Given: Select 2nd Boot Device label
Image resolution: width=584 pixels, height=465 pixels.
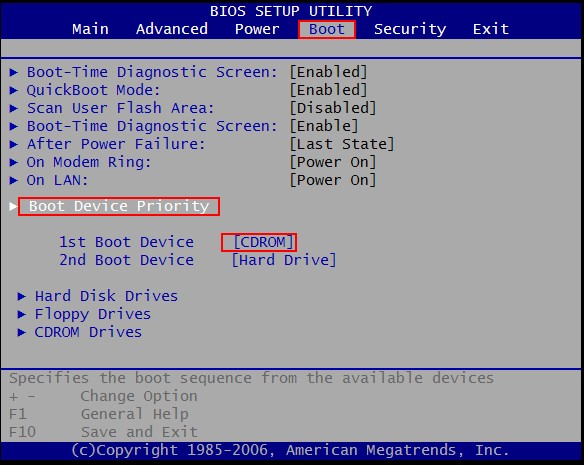Looking at the screenshot, I should click(126, 260).
